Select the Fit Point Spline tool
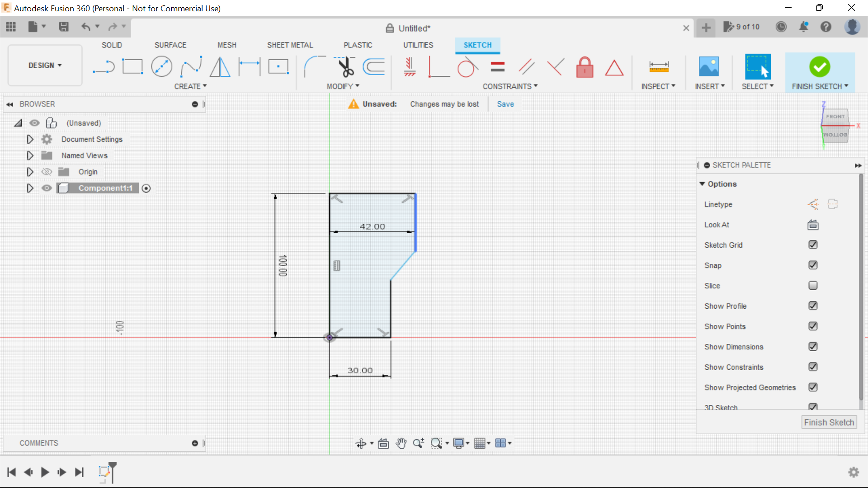868x488 pixels. (191, 66)
